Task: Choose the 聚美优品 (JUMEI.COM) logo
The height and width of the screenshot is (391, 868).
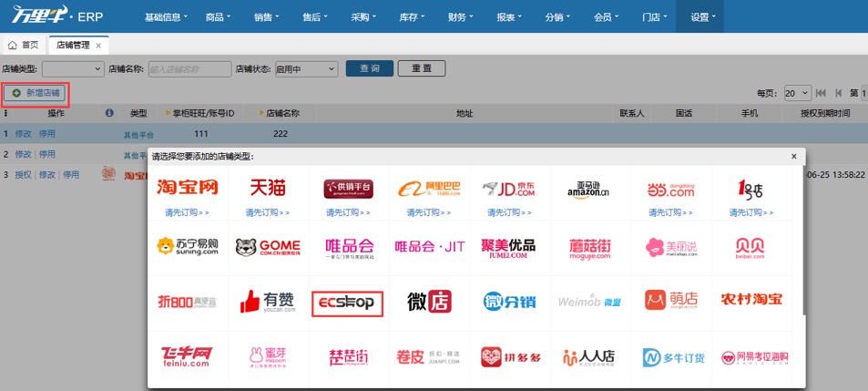Action: (508, 246)
